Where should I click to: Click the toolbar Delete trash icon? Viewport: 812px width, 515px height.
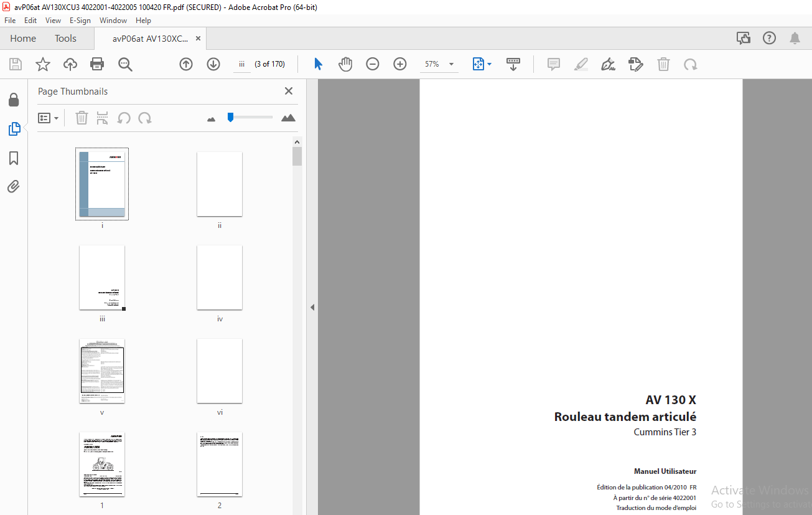click(664, 64)
